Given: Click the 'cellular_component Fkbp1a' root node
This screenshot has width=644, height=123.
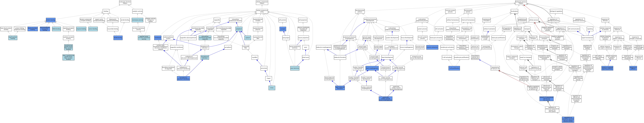Looking at the screenshot, I should 262,3.
